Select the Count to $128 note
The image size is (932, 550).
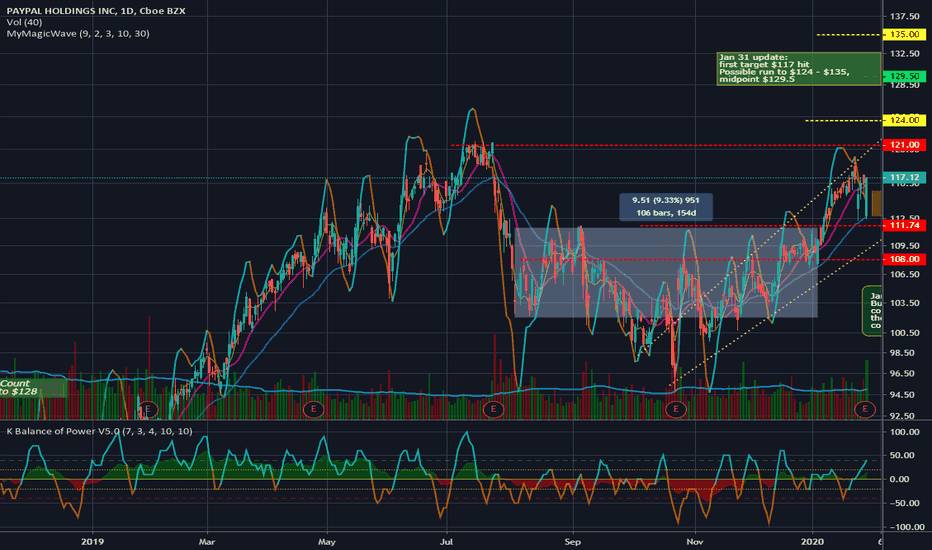tap(33, 388)
